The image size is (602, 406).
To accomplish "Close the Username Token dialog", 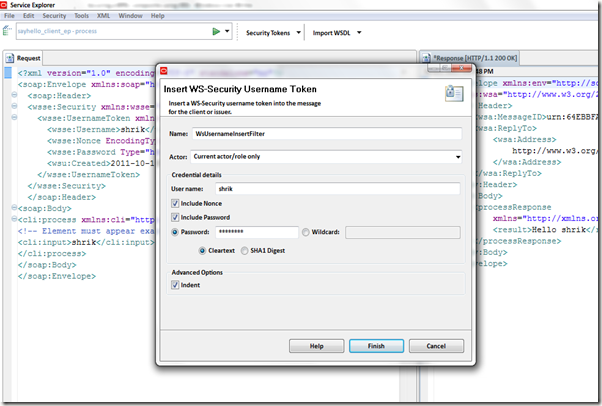I will (x=462, y=68).
